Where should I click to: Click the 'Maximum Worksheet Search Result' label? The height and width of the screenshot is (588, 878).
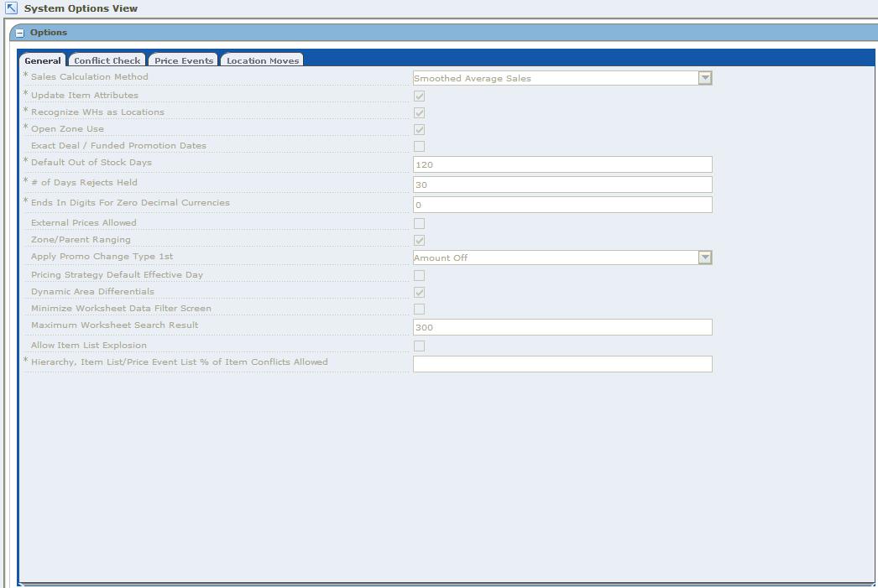click(x=115, y=325)
